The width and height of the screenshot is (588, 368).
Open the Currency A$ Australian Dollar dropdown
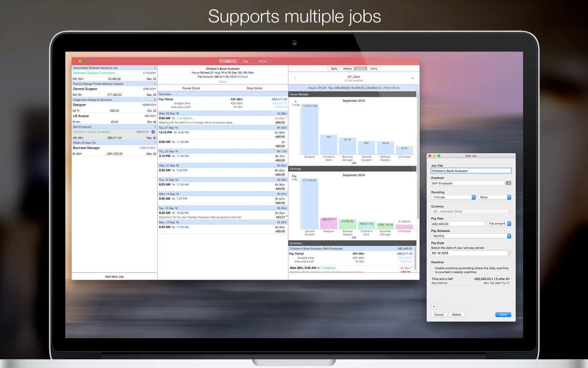click(471, 212)
